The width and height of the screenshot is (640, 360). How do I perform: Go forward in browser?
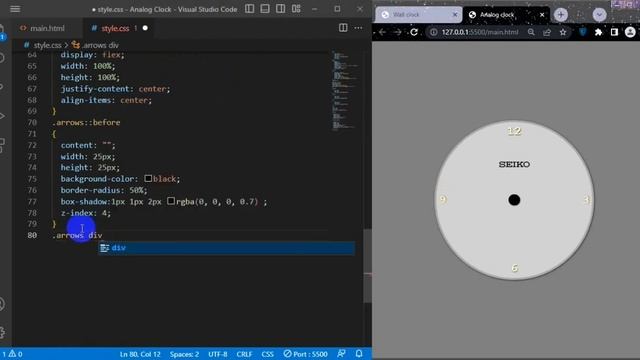398,32
